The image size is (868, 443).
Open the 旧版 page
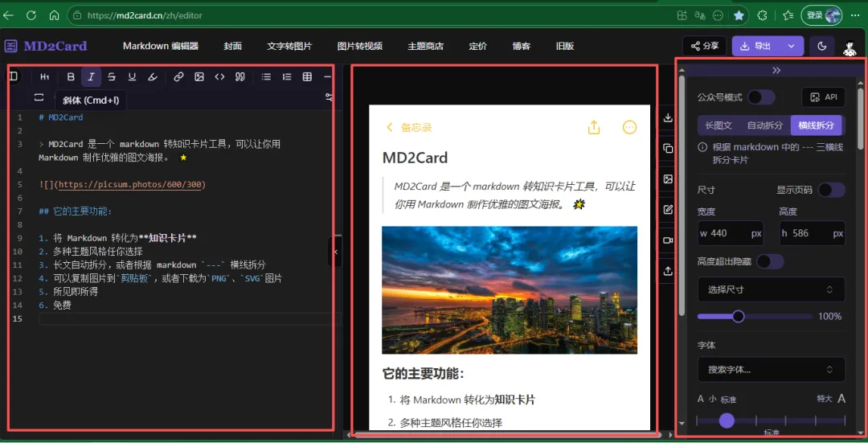click(565, 46)
